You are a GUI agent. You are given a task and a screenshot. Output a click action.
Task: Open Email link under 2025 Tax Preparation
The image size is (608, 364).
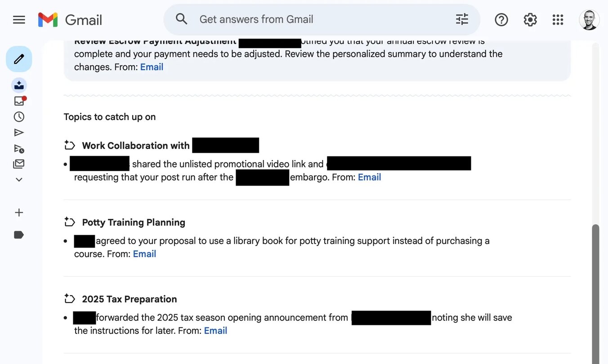(215, 331)
